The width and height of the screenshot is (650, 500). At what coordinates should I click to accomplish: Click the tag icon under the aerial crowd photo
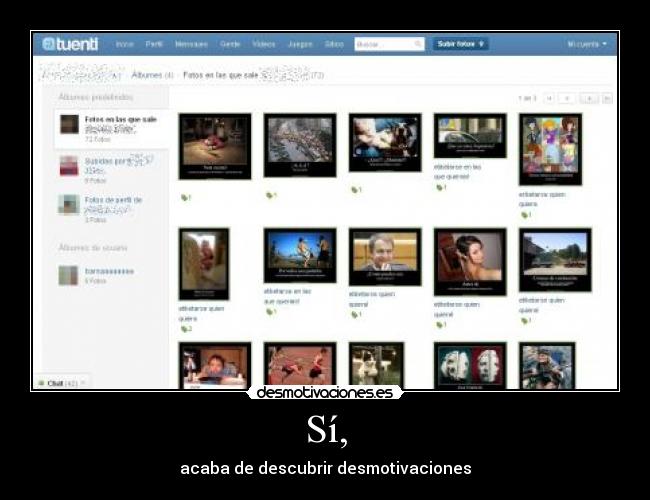pyautogui.click(x=269, y=195)
